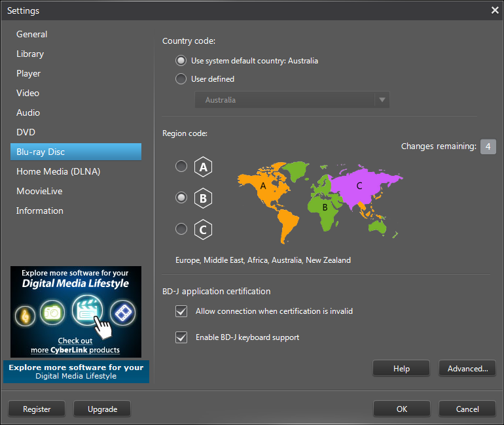504x425 pixels.
Task: Disable Allow connection when certification is invalid
Action: pyautogui.click(x=181, y=311)
